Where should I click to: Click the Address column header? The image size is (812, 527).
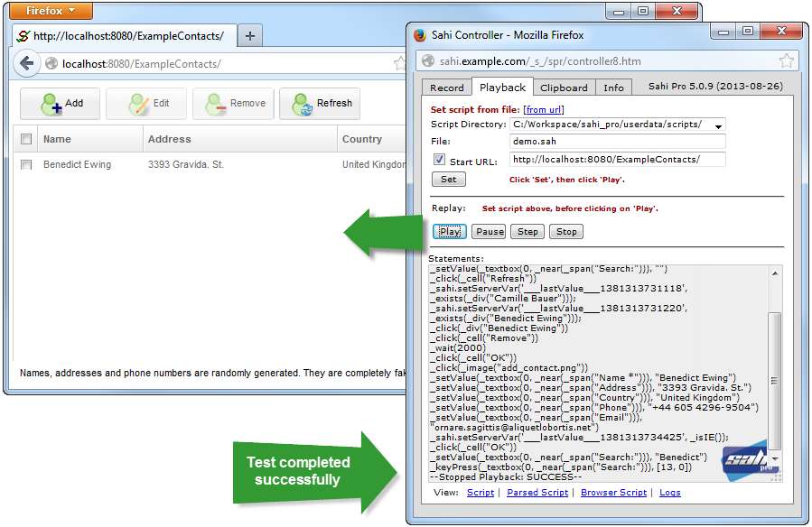(x=240, y=139)
